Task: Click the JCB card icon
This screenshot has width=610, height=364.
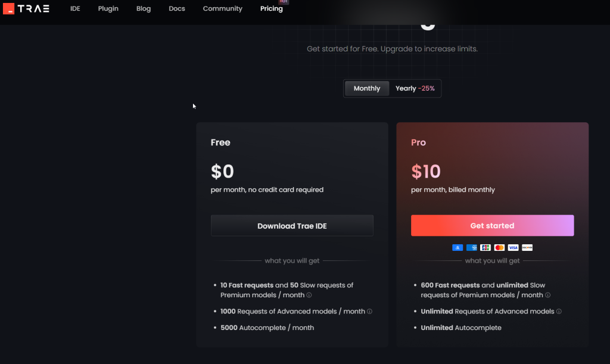Action: point(485,248)
